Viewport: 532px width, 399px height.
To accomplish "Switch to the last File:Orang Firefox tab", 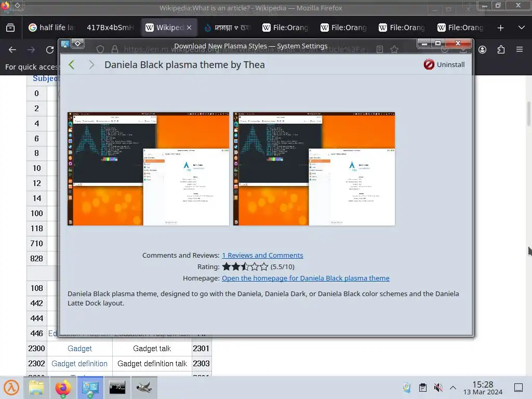I will (460, 28).
